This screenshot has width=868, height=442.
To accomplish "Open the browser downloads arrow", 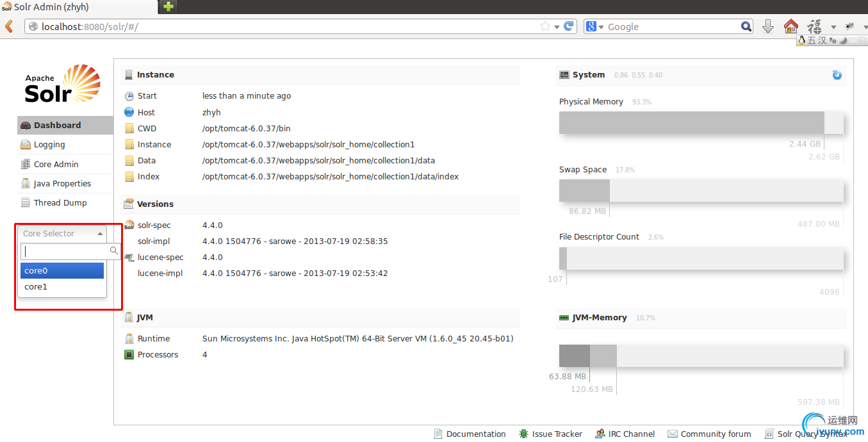I will 768,26.
